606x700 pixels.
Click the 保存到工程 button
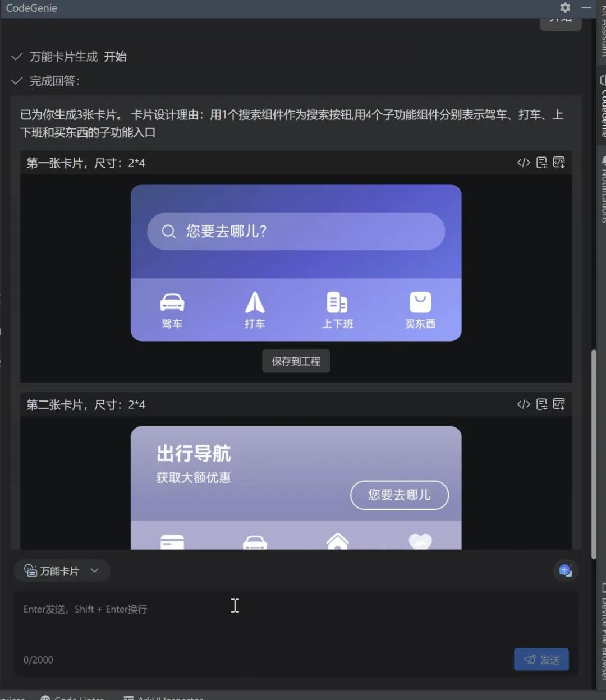pyautogui.click(x=296, y=361)
